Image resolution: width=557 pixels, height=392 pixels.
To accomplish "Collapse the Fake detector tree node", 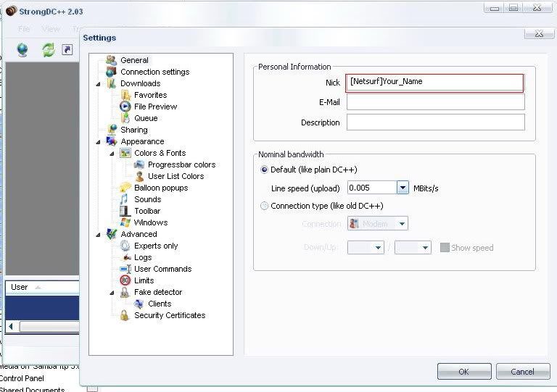I will [x=112, y=293].
